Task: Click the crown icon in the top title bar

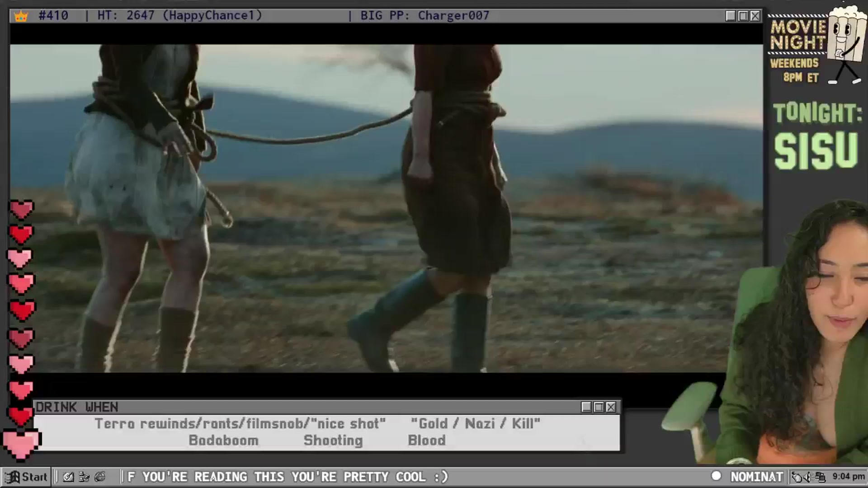Action: 21,16
